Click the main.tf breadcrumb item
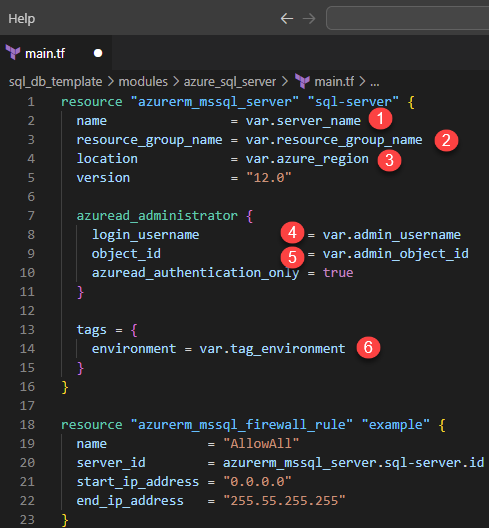The height and width of the screenshot is (528, 489). click(334, 82)
